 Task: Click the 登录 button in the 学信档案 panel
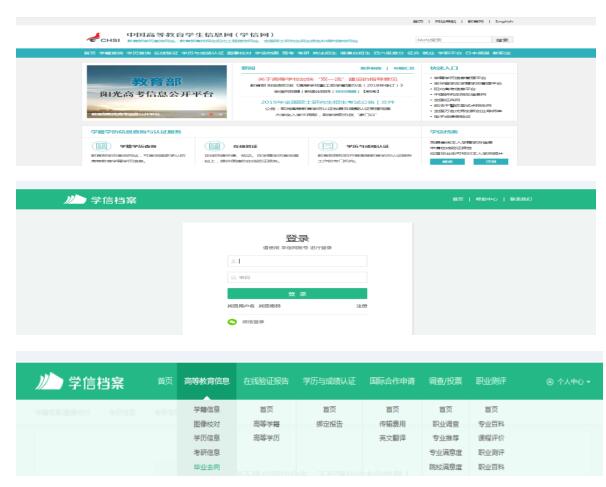pyautogui.click(x=447, y=162)
